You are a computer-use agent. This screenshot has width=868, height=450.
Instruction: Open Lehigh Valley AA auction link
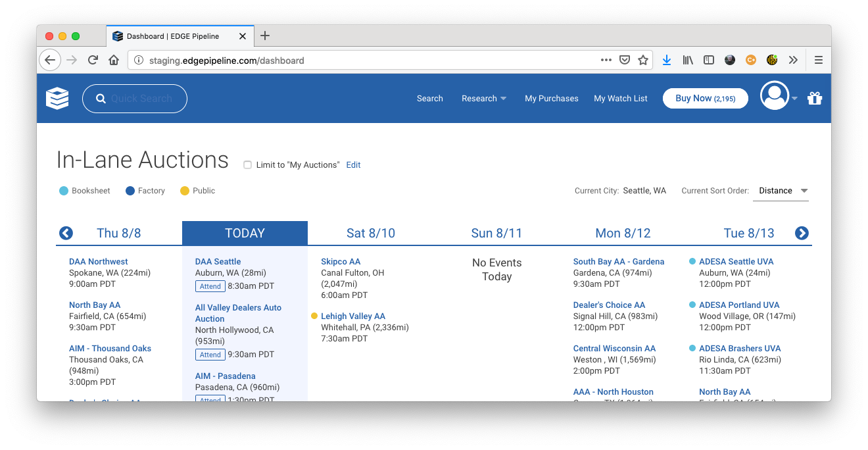(353, 316)
